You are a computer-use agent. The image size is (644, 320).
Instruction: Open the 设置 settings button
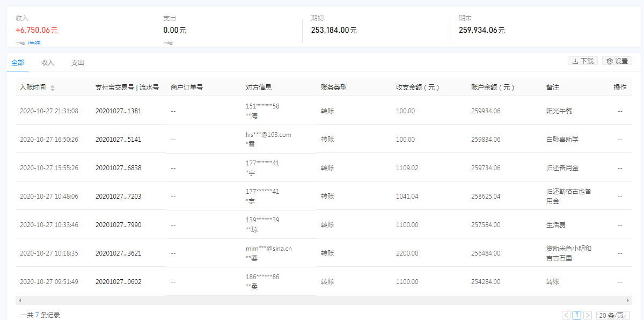coord(617,61)
